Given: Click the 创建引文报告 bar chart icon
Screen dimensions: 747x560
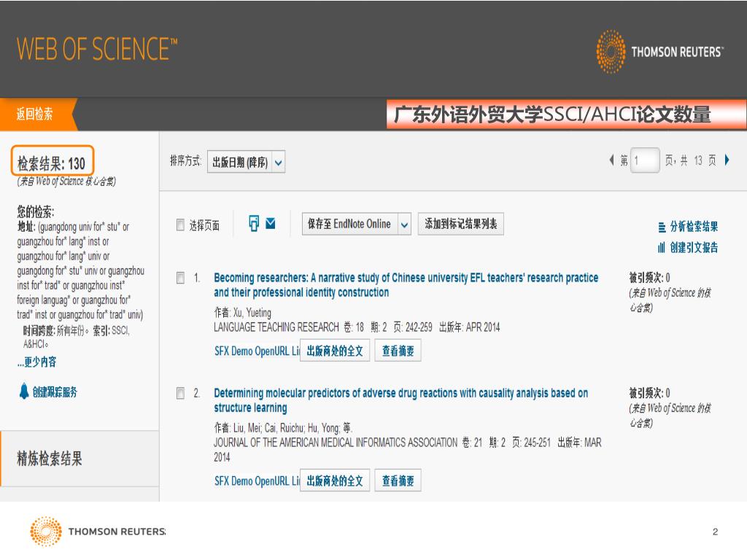Looking at the screenshot, I should pyautogui.click(x=662, y=248).
